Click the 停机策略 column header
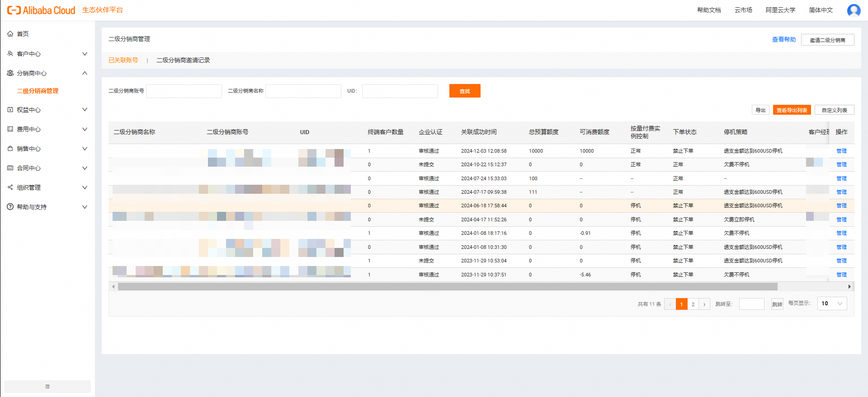Screen dimensions: 868x397 tap(736, 132)
